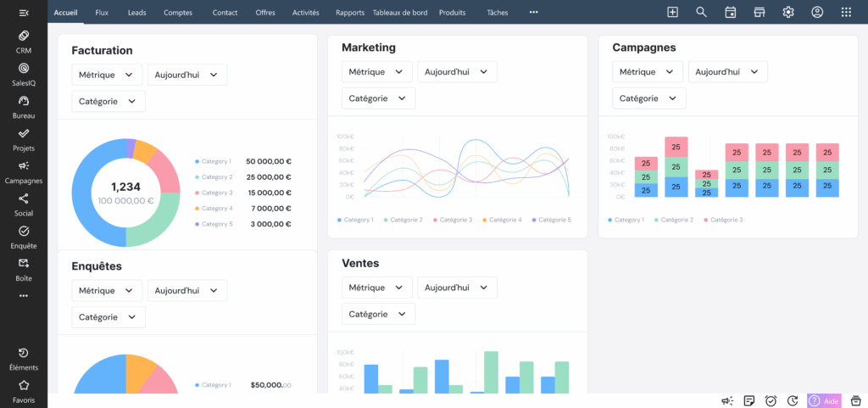Screen dimensions: 868x408
Task: Open the Tâches tab
Action: point(498,12)
